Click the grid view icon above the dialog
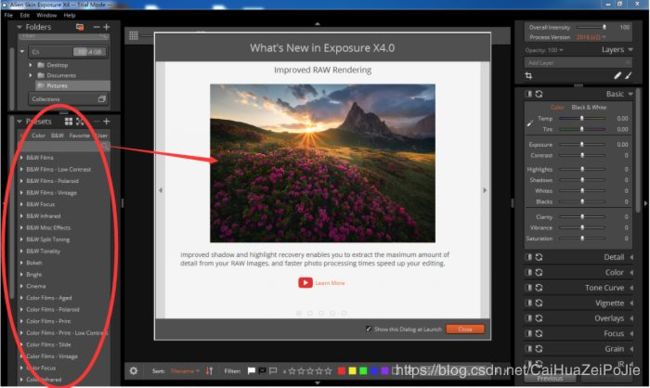650x388 pixels. (x=133, y=36)
